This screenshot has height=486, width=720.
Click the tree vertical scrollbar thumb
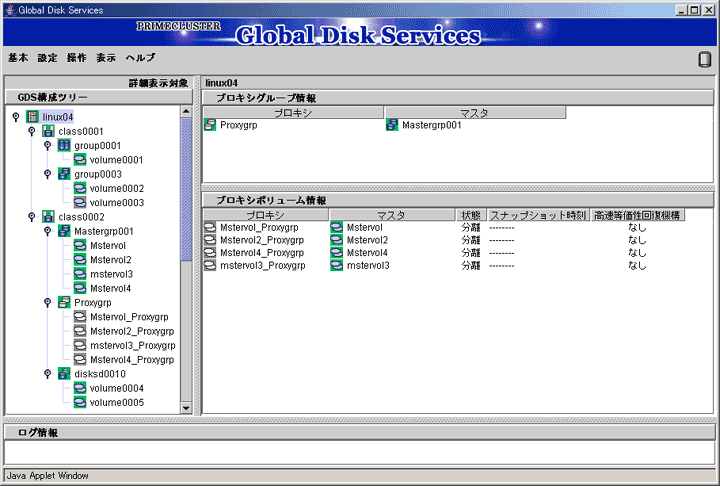186,189
